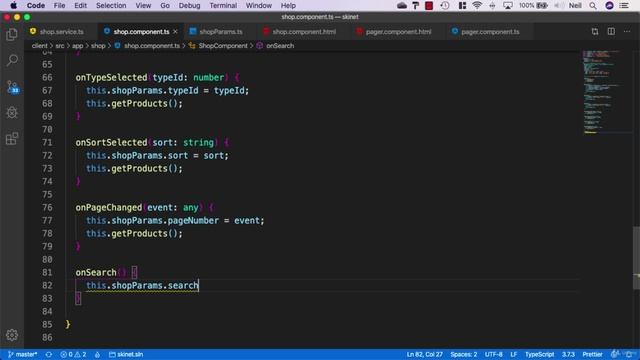This screenshot has height=360, width=640.
Task: Open Source Control view with pending changes
Action: (12, 87)
